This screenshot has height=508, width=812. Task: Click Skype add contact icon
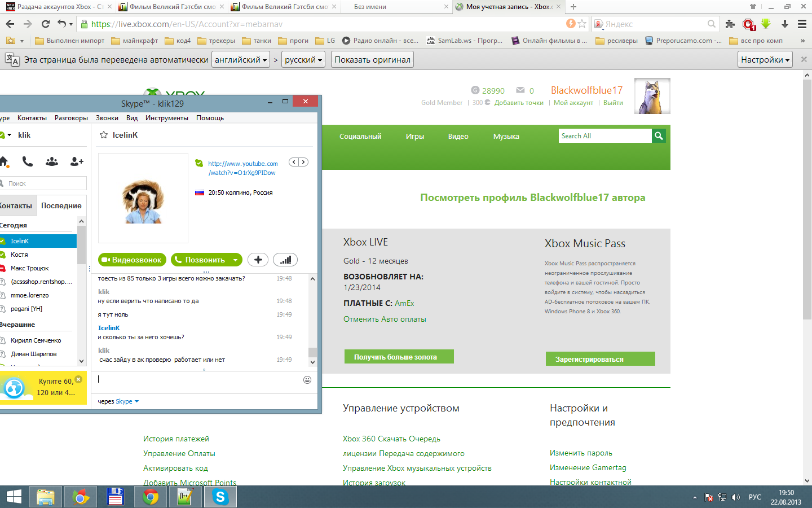pos(77,161)
